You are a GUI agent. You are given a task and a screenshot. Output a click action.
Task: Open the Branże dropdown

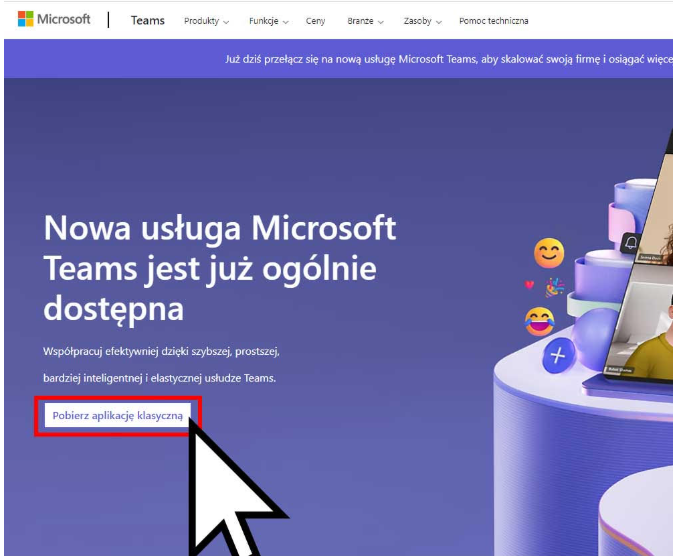pos(365,21)
